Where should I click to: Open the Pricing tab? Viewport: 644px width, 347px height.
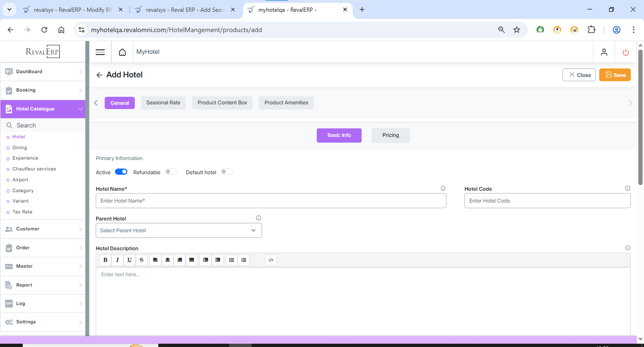tap(390, 135)
